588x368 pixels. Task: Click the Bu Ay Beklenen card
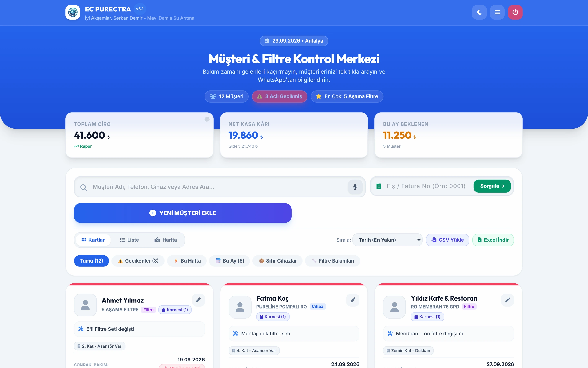[x=448, y=135]
